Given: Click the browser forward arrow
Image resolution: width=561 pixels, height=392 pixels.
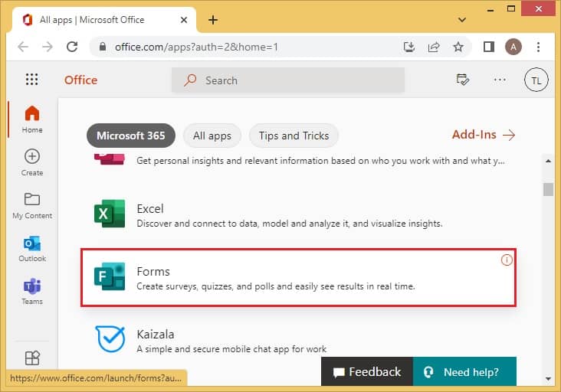Looking at the screenshot, I should pyautogui.click(x=48, y=47).
